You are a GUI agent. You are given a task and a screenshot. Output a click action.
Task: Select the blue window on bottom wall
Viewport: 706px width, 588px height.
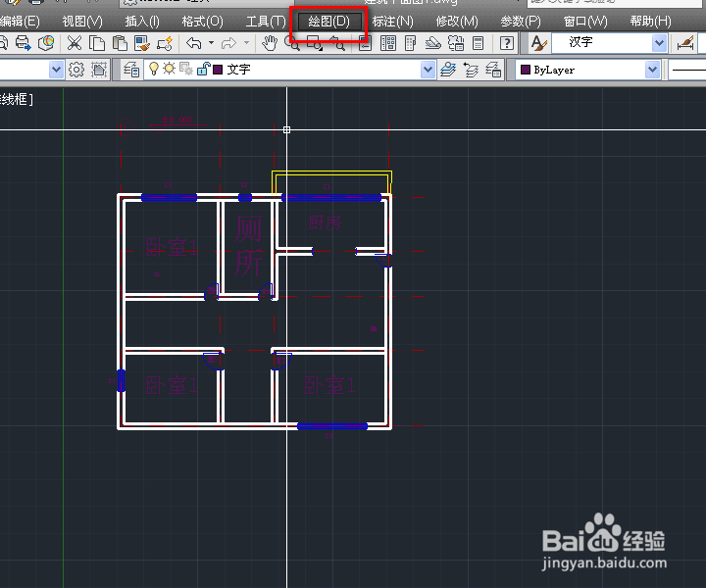pyautogui.click(x=332, y=426)
